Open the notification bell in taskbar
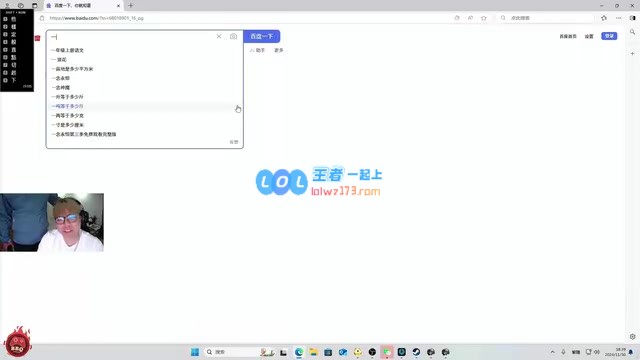Image resolution: width=640 pixels, height=360 pixels. tap(631, 352)
